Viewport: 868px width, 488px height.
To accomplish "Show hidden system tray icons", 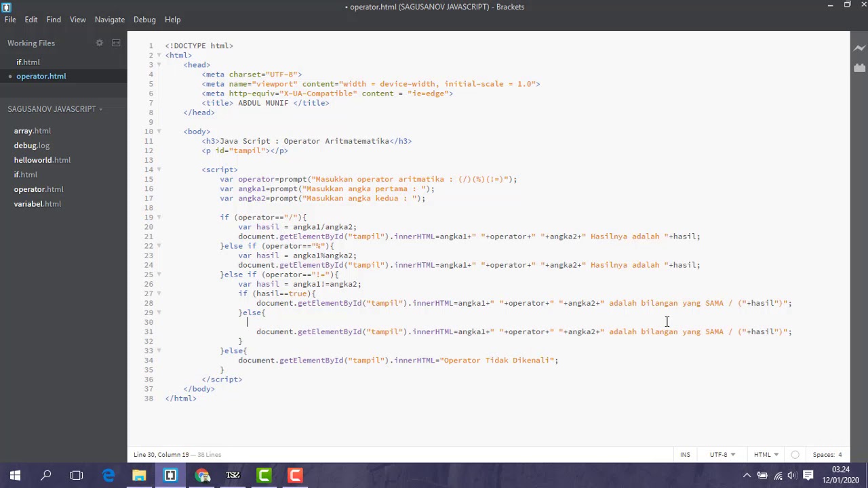I will tap(747, 476).
